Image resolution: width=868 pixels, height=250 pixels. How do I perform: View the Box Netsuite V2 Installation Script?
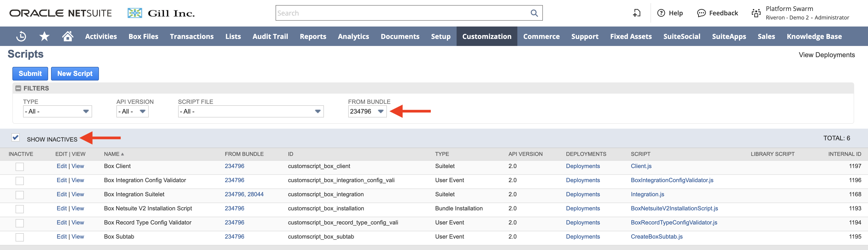(78, 209)
